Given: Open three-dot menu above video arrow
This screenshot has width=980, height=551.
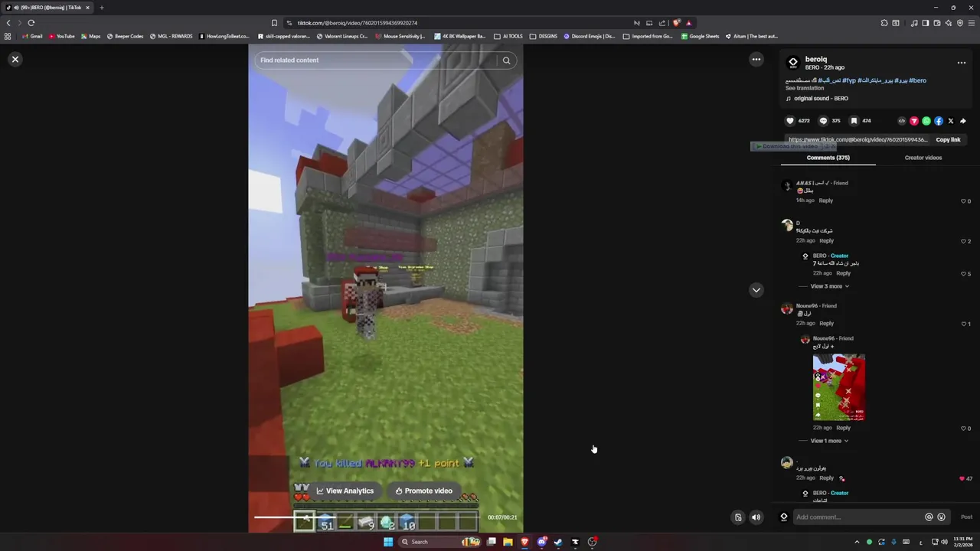Looking at the screenshot, I should (756, 59).
